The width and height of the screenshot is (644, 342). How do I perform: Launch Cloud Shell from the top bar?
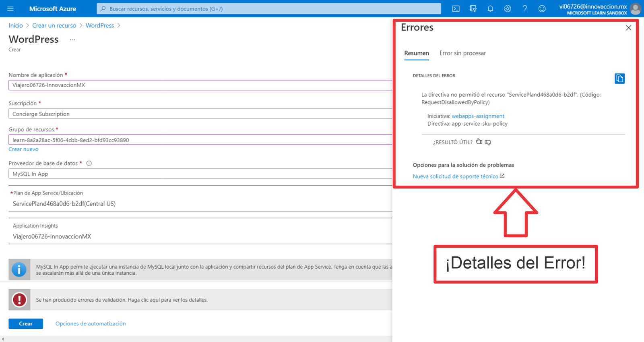click(x=456, y=8)
